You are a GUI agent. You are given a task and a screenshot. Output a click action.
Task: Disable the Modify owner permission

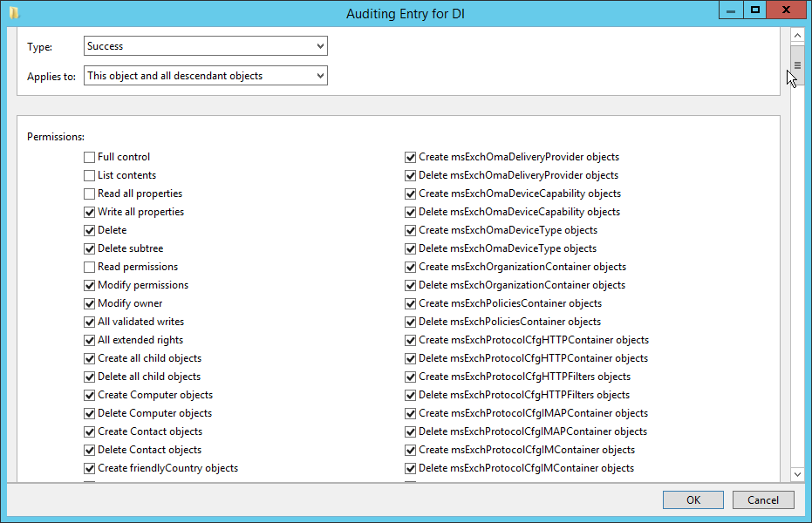[90, 304]
